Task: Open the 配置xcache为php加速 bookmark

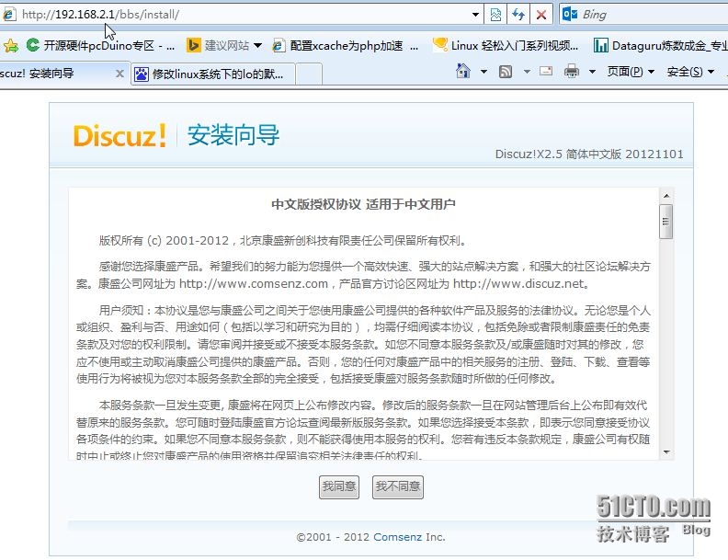Action: click(x=346, y=45)
